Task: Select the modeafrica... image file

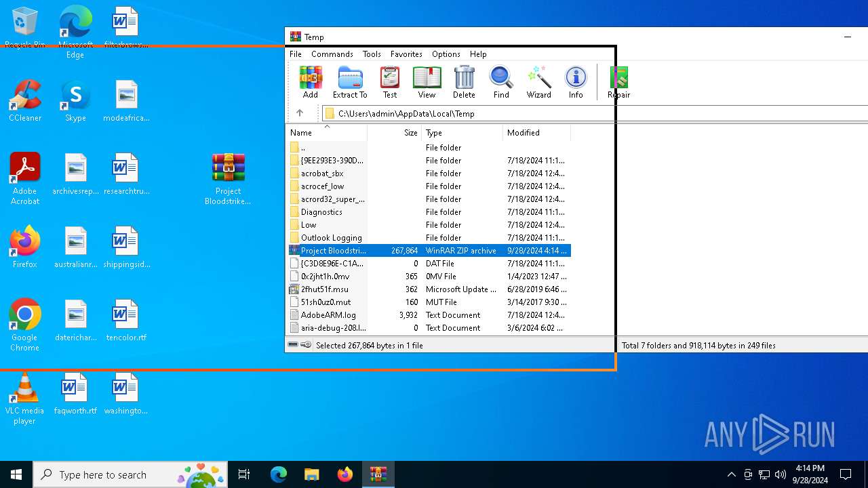Action: pos(126,101)
